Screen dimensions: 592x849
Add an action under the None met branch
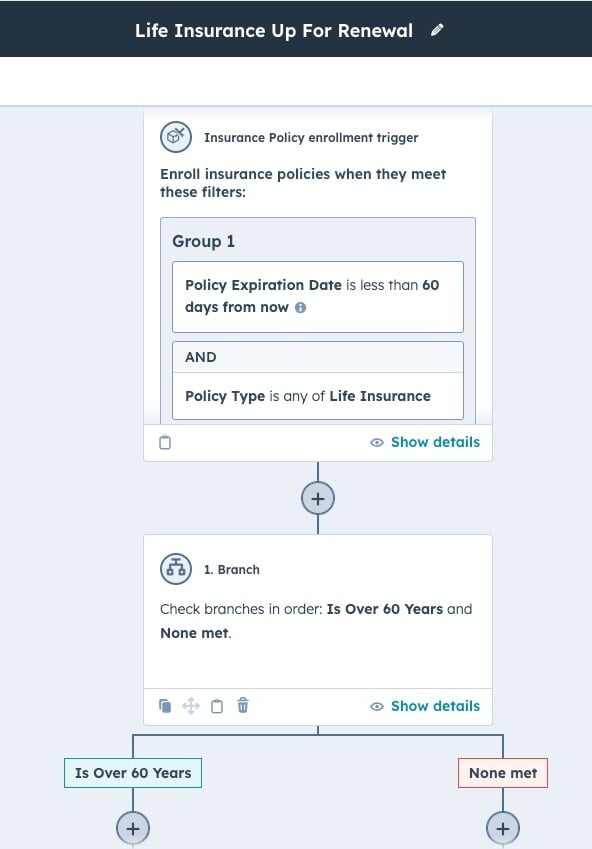tap(503, 828)
